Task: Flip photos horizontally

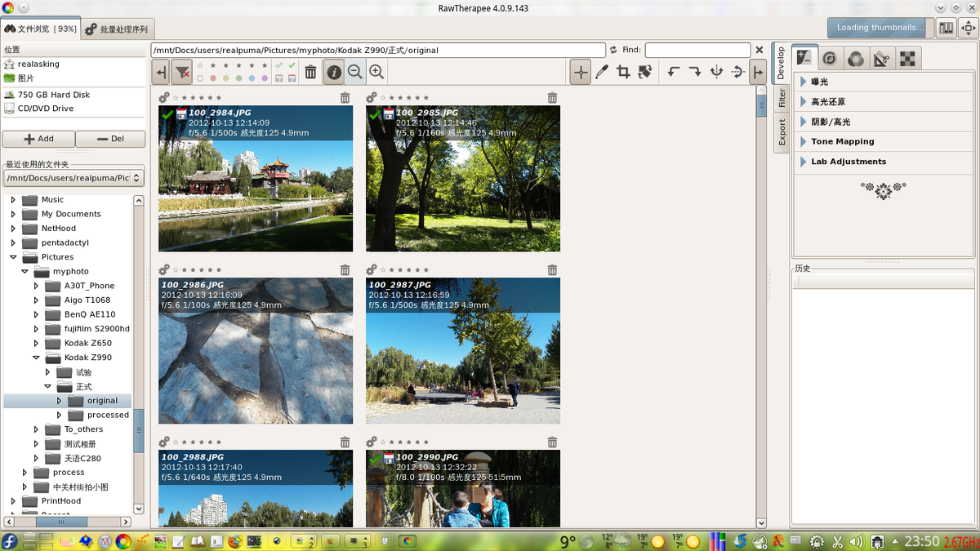Action: (x=716, y=72)
